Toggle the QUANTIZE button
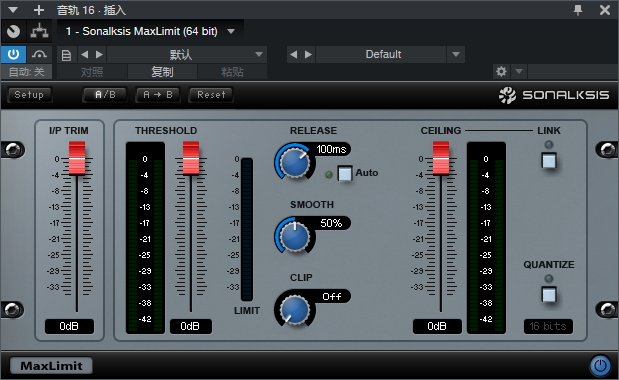The height and width of the screenshot is (380, 619). tap(549, 294)
